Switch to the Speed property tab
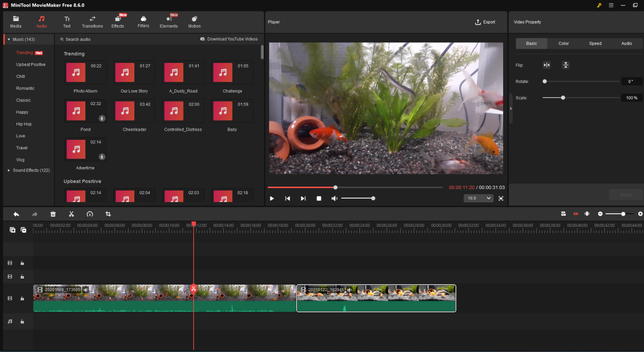The height and width of the screenshot is (352, 644). pos(595,43)
